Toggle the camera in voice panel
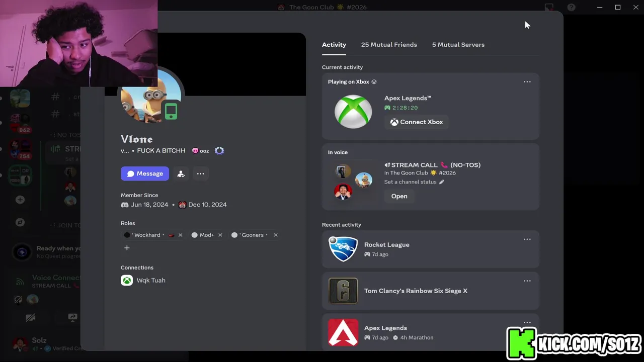 30,317
